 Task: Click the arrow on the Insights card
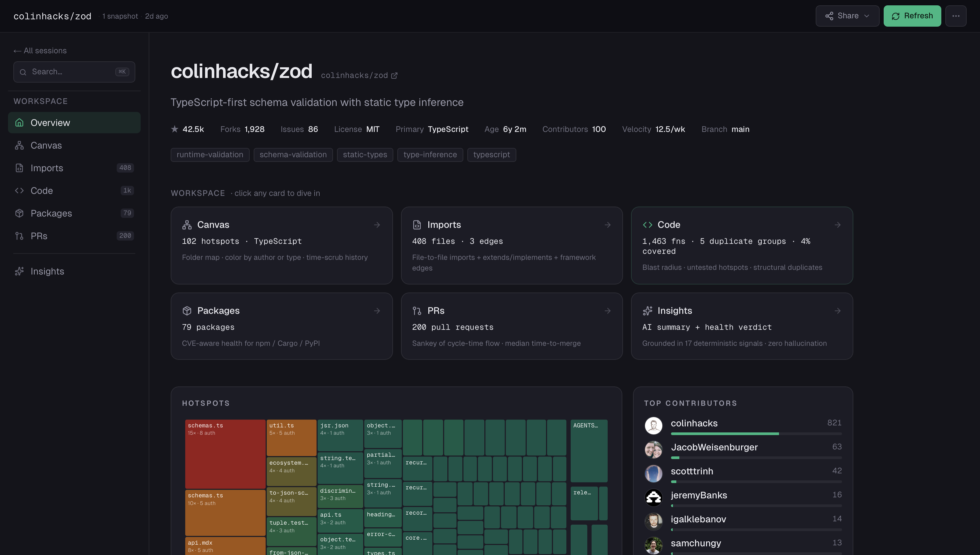[837, 311]
